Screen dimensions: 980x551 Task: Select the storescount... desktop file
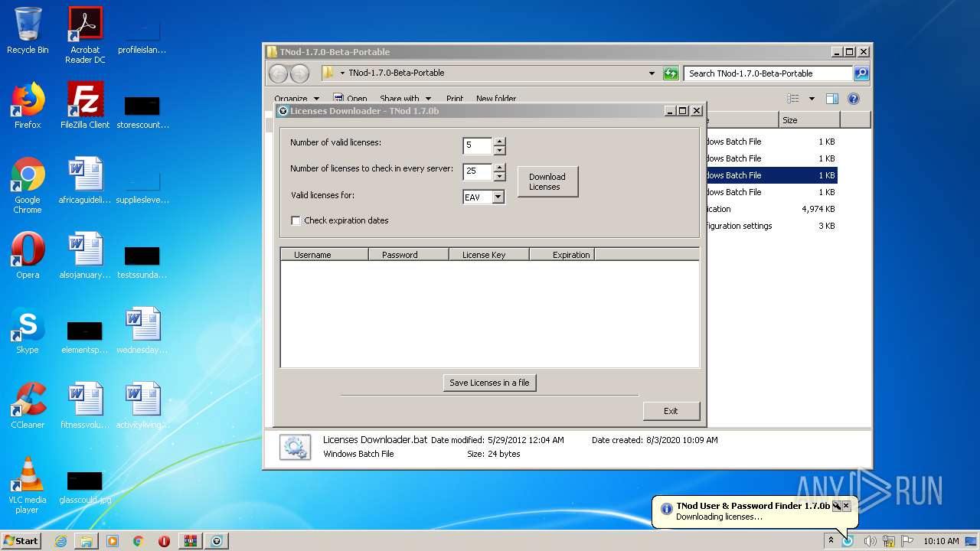(x=142, y=111)
